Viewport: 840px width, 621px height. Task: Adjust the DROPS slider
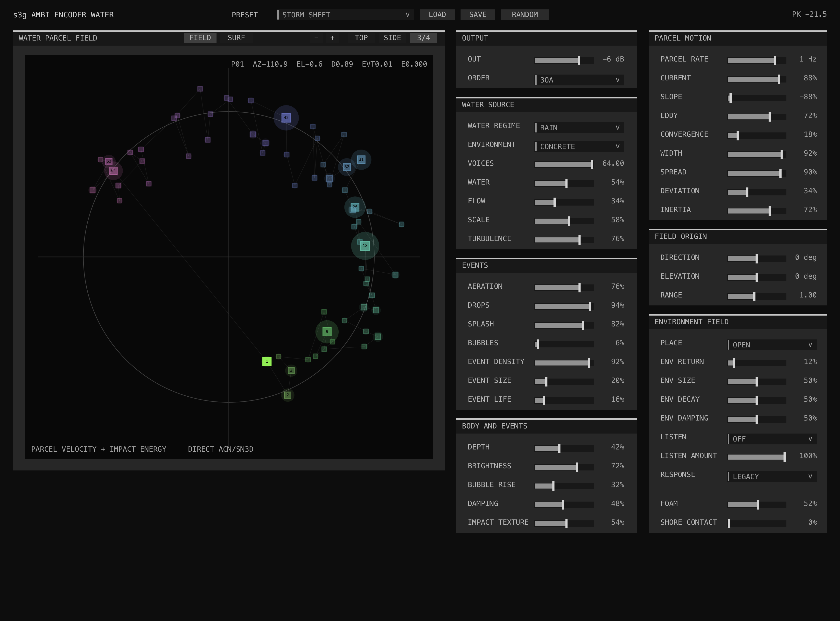coord(564,306)
